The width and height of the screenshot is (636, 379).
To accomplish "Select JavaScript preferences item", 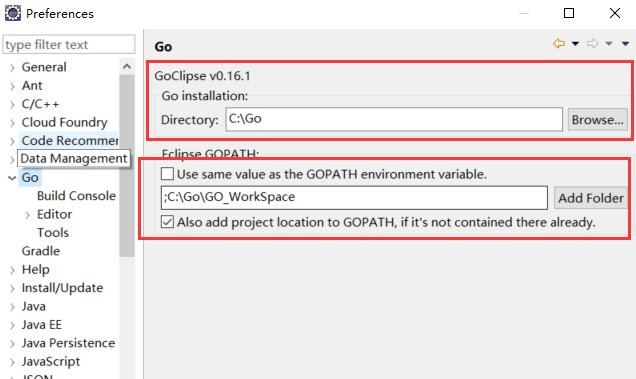I will pyautogui.click(x=51, y=361).
